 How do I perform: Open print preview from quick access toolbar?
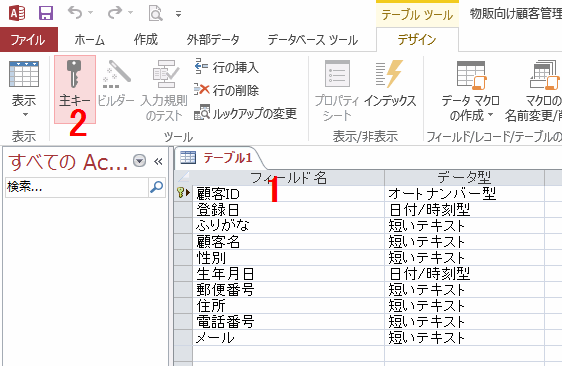(156, 14)
